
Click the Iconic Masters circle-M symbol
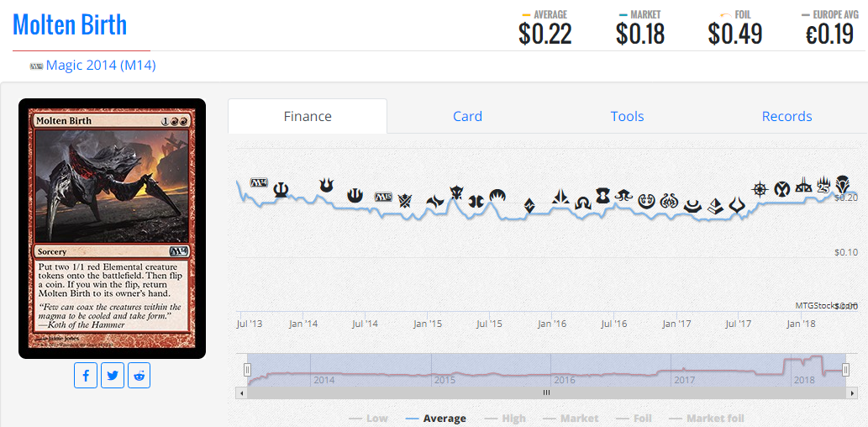pyautogui.click(x=781, y=189)
